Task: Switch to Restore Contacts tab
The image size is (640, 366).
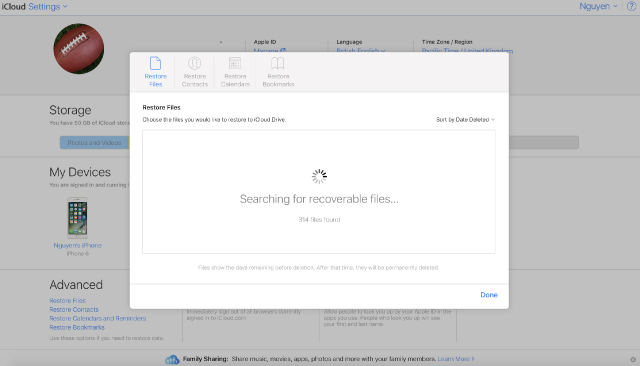Action: point(194,72)
